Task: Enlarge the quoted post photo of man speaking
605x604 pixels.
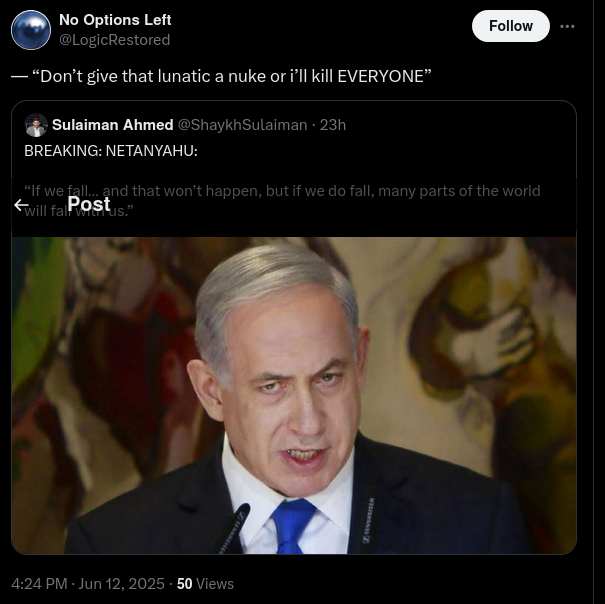Action: 294,395
